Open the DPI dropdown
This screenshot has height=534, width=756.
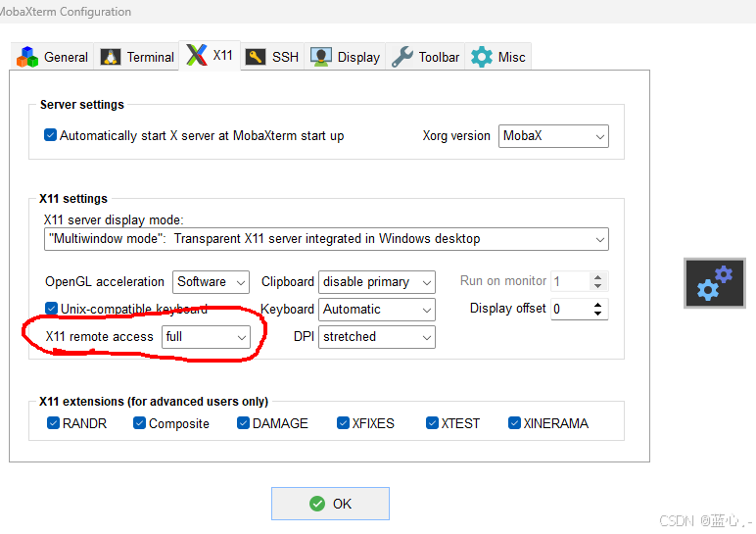pos(377,337)
